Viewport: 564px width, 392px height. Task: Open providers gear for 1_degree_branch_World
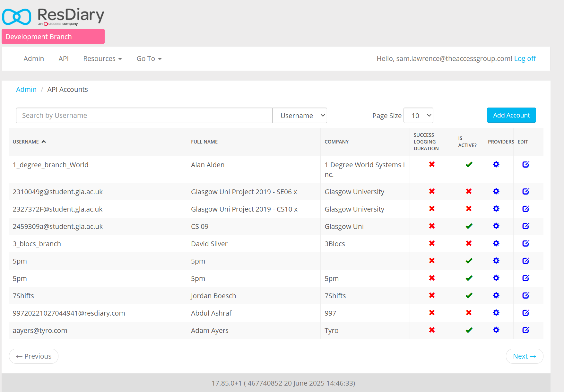[x=496, y=164]
